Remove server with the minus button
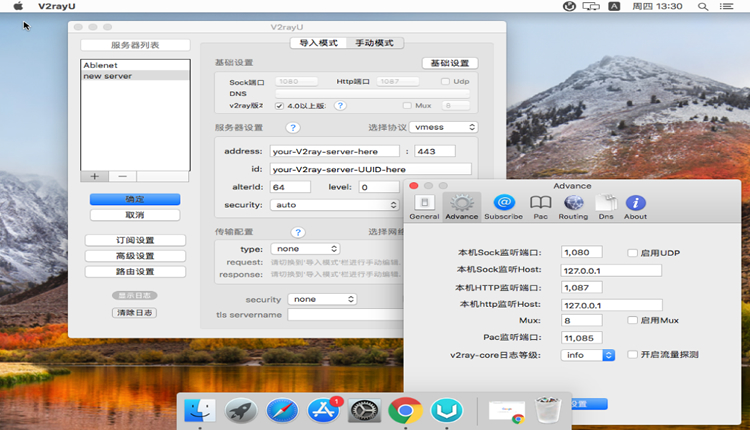Screen dimensions: 750x430 (122, 176)
